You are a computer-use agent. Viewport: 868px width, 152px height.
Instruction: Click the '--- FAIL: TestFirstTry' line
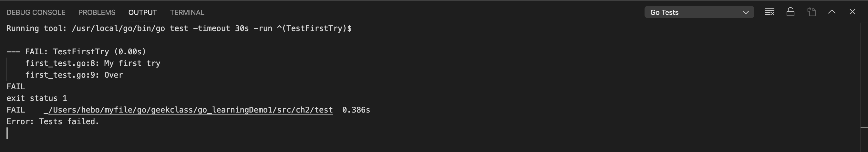point(76,52)
